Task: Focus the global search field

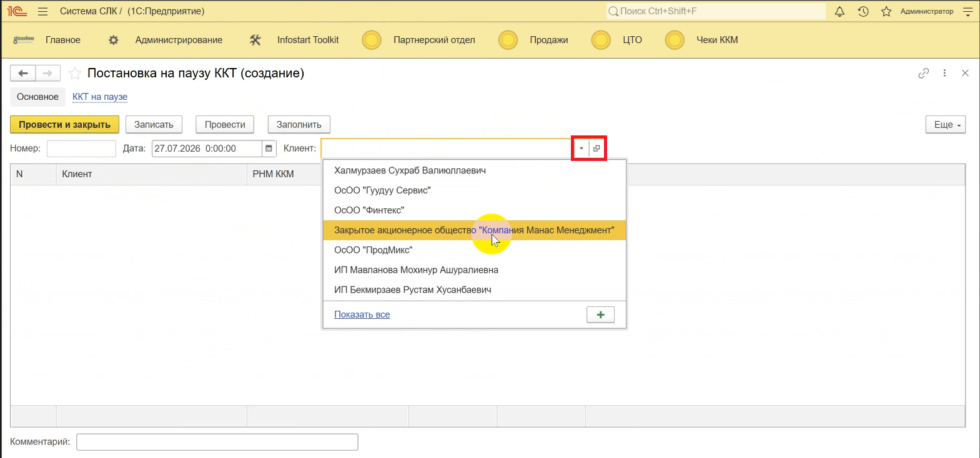Action: pos(716,11)
